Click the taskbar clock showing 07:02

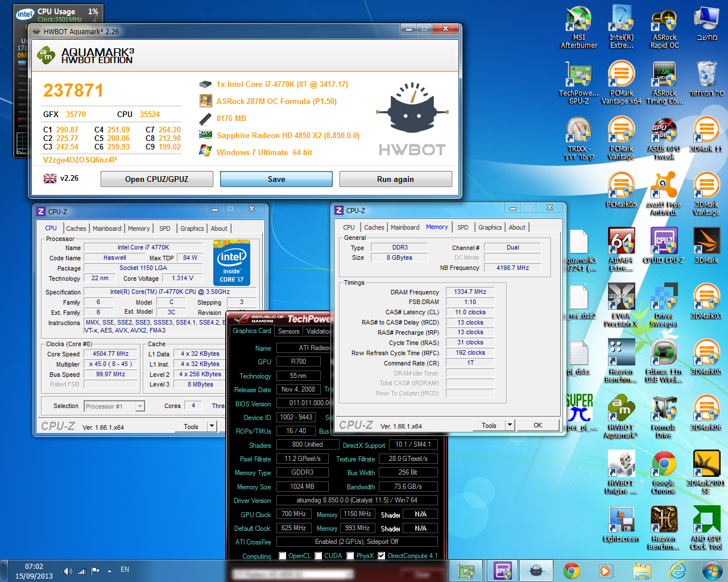point(34,571)
